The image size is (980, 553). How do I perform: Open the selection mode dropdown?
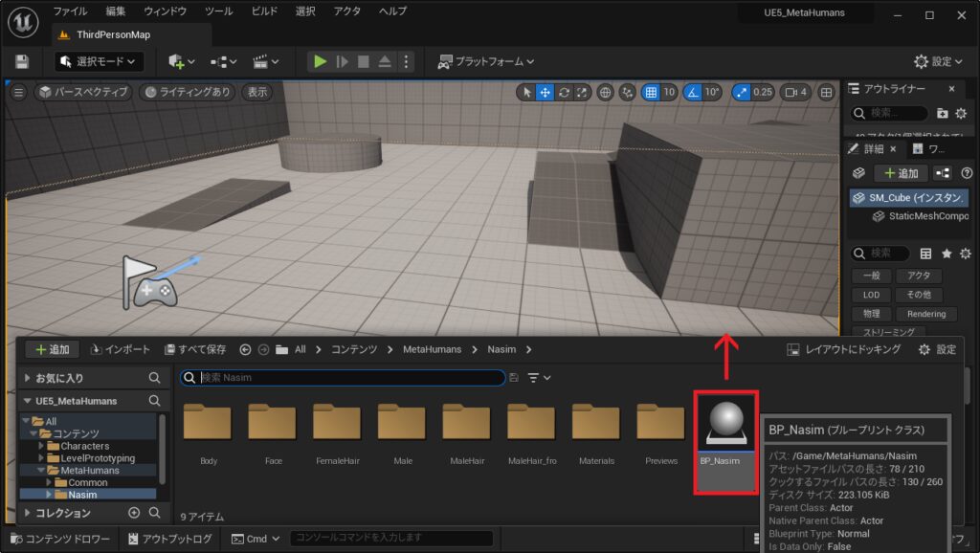tap(99, 61)
